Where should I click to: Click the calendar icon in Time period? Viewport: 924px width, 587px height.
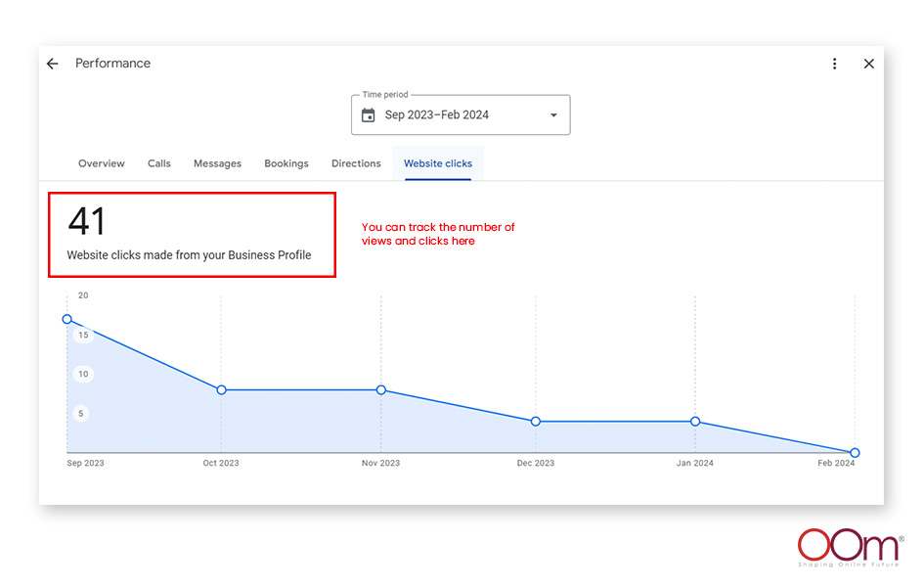point(369,115)
